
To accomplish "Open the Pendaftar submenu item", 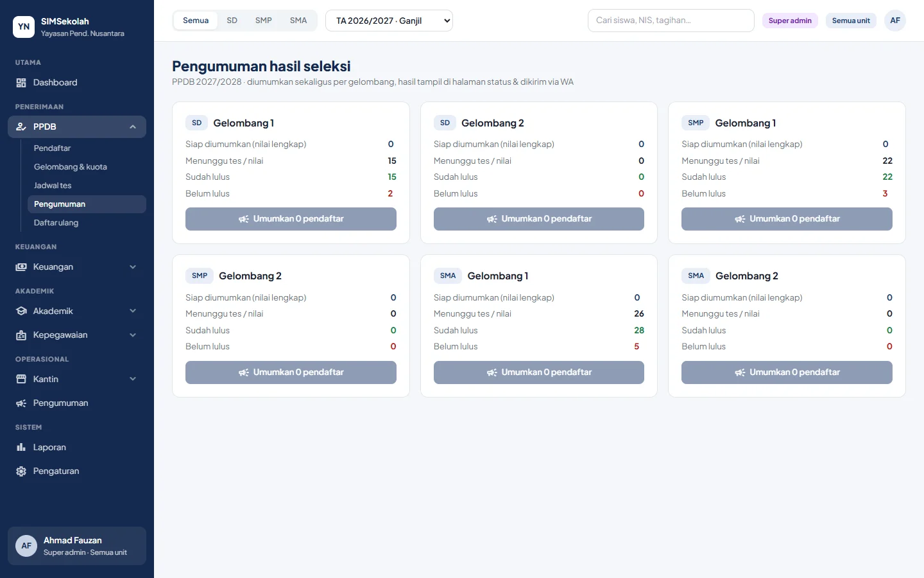I will [x=87, y=148].
